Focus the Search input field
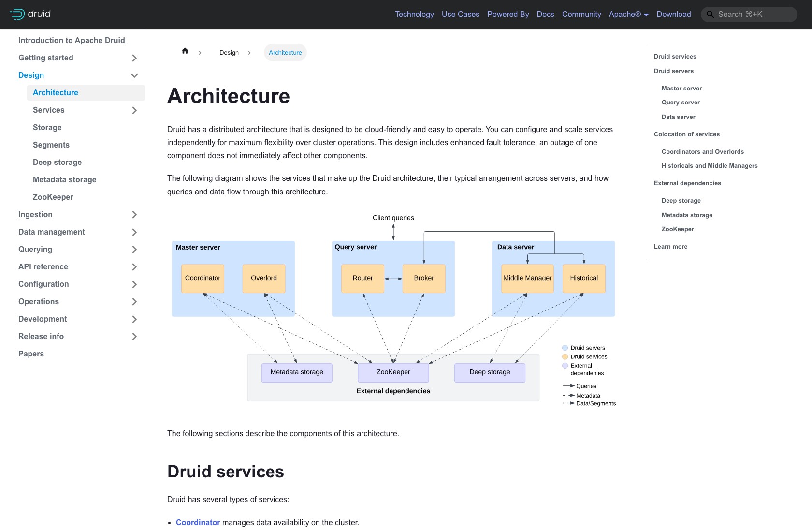This screenshot has height=532, width=812. 749,15
